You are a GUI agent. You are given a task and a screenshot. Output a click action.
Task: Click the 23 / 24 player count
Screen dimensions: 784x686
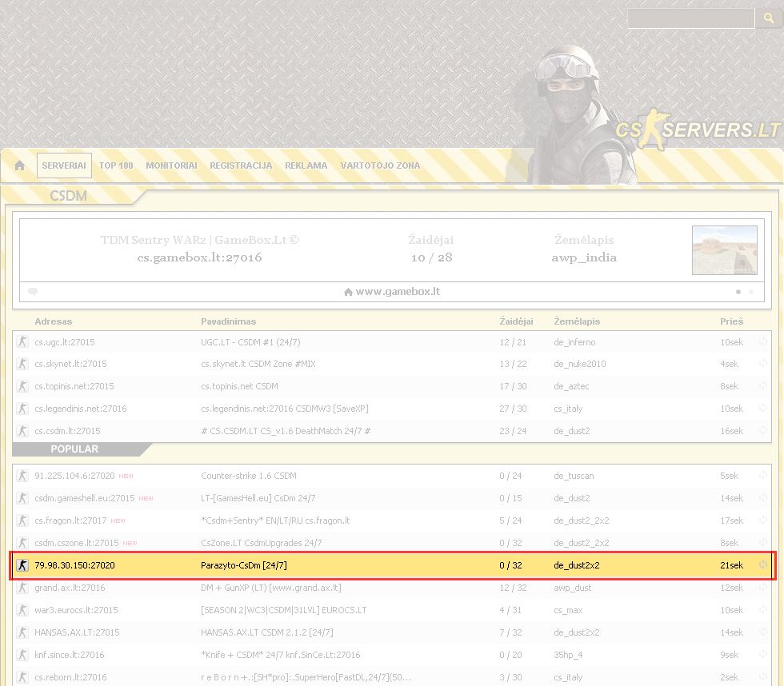tap(513, 431)
